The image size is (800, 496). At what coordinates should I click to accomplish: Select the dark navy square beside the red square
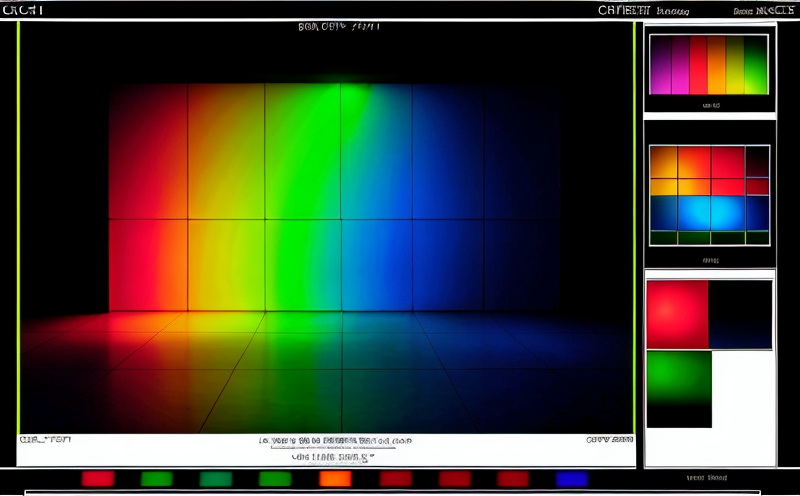tap(740, 314)
